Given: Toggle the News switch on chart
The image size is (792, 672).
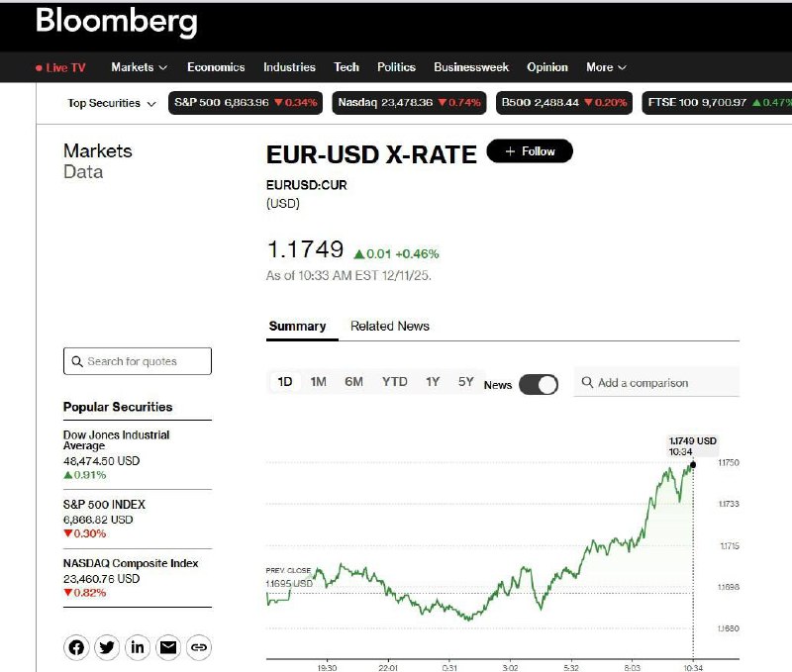Looking at the screenshot, I should tap(539, 384).
